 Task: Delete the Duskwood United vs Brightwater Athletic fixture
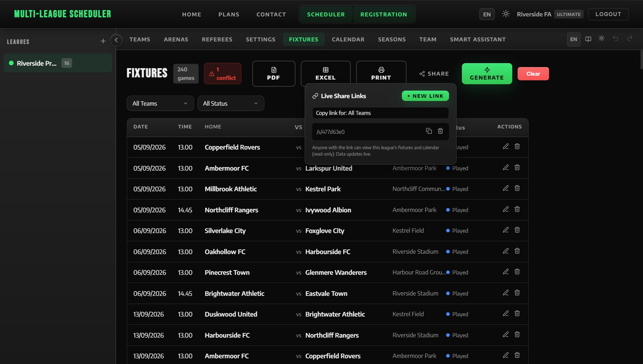coord(517,314)
